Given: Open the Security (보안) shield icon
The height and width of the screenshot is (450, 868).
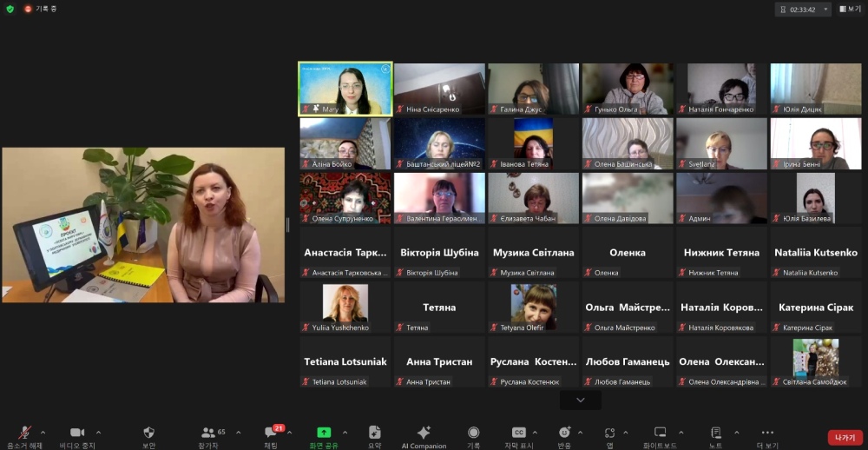Looking at the screenshot, I should pyautogui.click(x=148, y=433).
